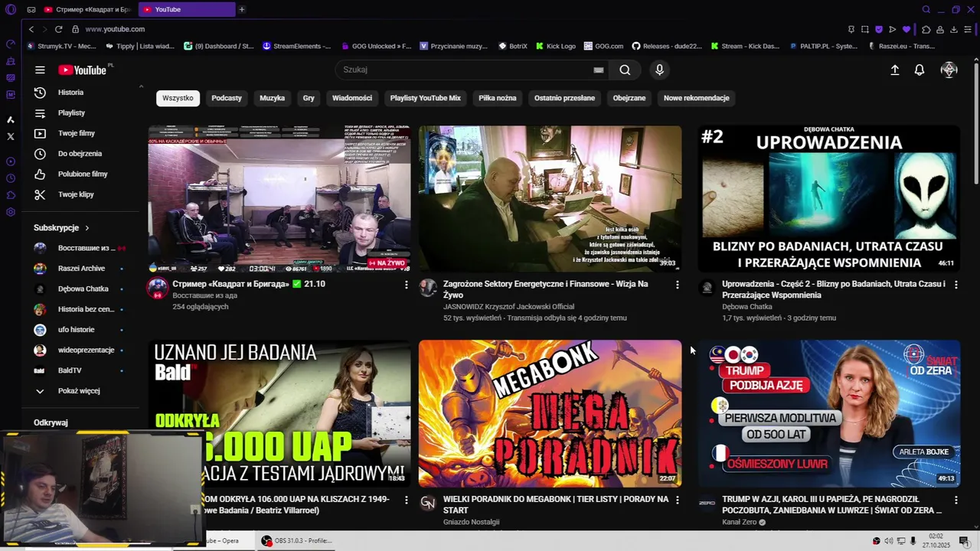980x551 pixels.
Task: Expand subscriptions with Pokaż więcej
Action: [x=80, y=391]
